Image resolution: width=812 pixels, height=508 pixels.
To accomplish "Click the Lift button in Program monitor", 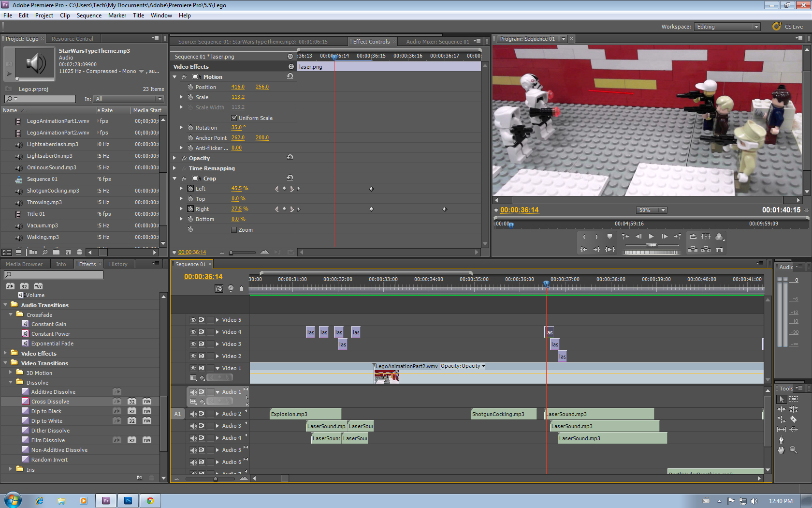I will (693, 250).
